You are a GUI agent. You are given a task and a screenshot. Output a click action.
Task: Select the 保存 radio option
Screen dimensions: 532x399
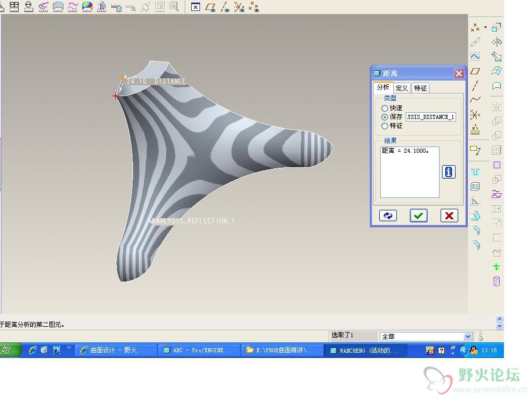[392, 117]
